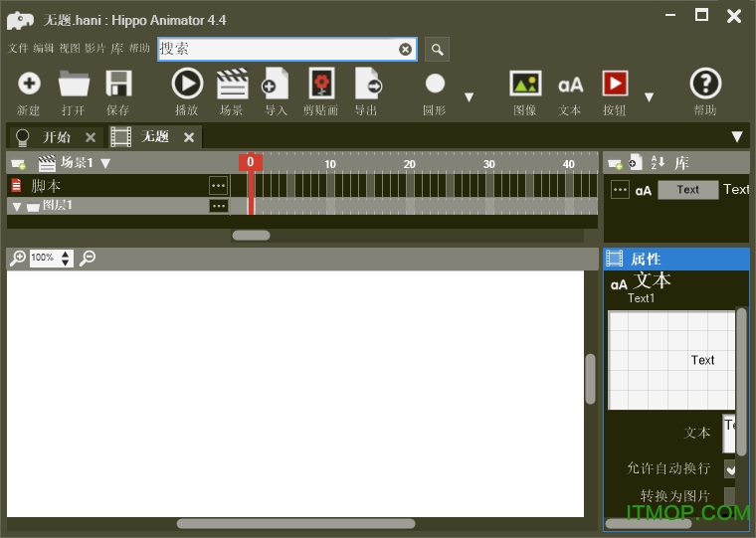756x538 pixels.
Task: Click the 100% zoom value field
Action: point(45,258)
